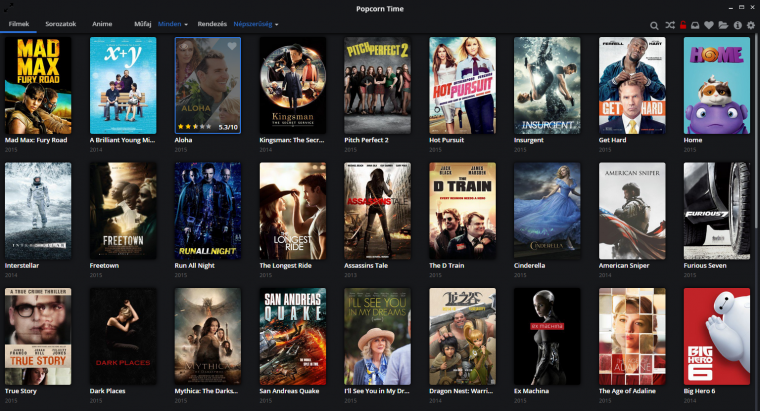Open Interstellar poster
The image size is (760, 411).
38,211
